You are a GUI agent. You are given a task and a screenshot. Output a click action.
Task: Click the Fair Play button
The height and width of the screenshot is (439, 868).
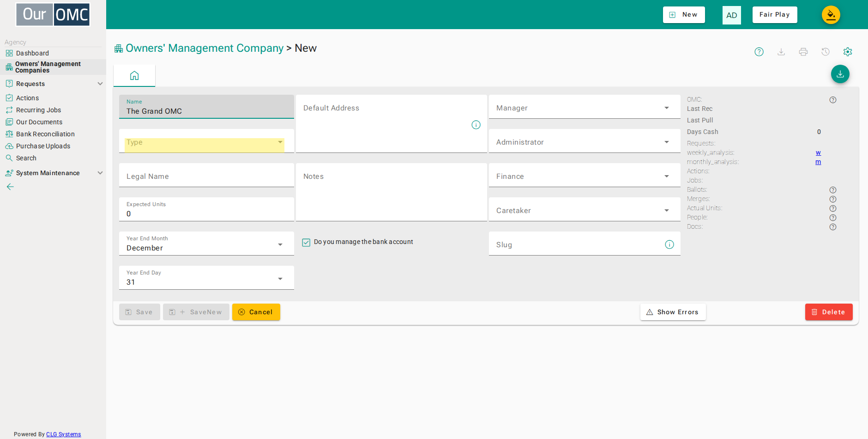coord(775,15)
